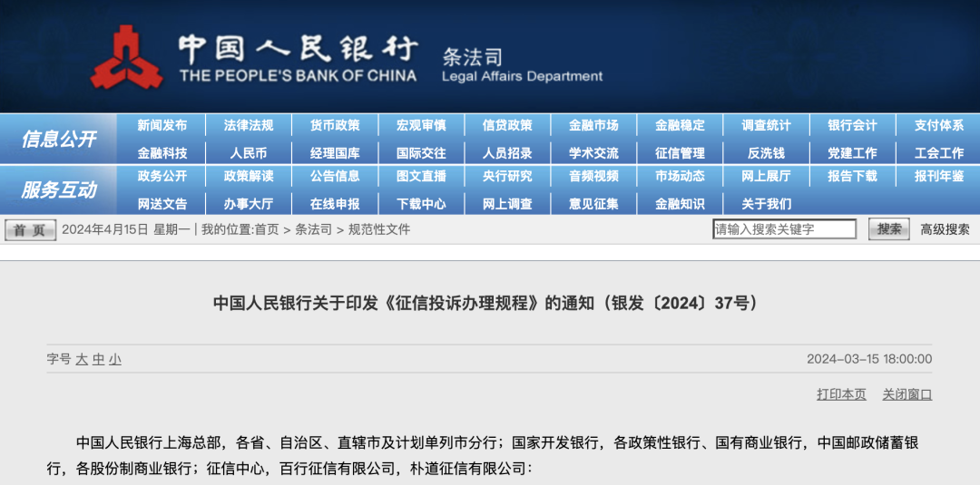This screenshot has height=485, width=980.
Task: Select 信贷政策 in navigation
Action: click(507, 125)
